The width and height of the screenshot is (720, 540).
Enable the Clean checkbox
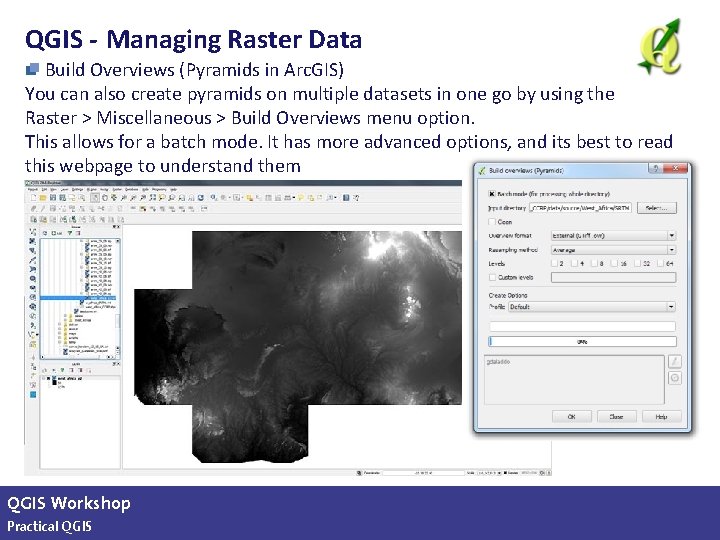(x=492, y=222)
